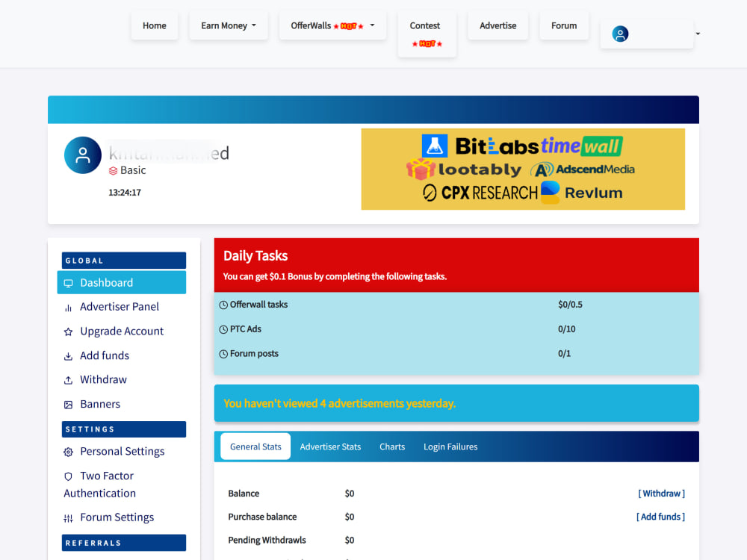Click the large profile avatar icon

pos(83,155)
